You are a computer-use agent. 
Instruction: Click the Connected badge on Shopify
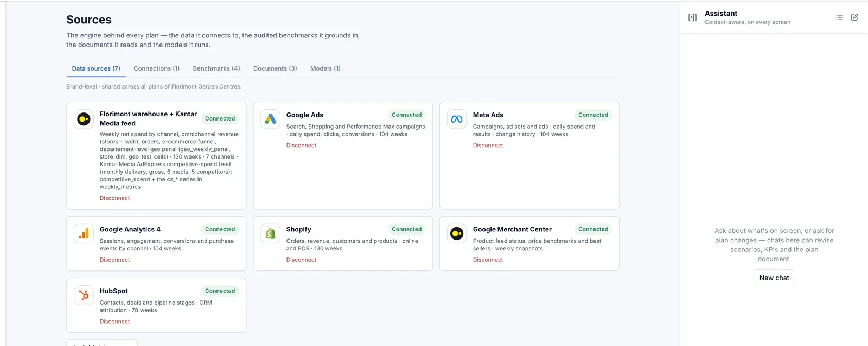point(406,229)
